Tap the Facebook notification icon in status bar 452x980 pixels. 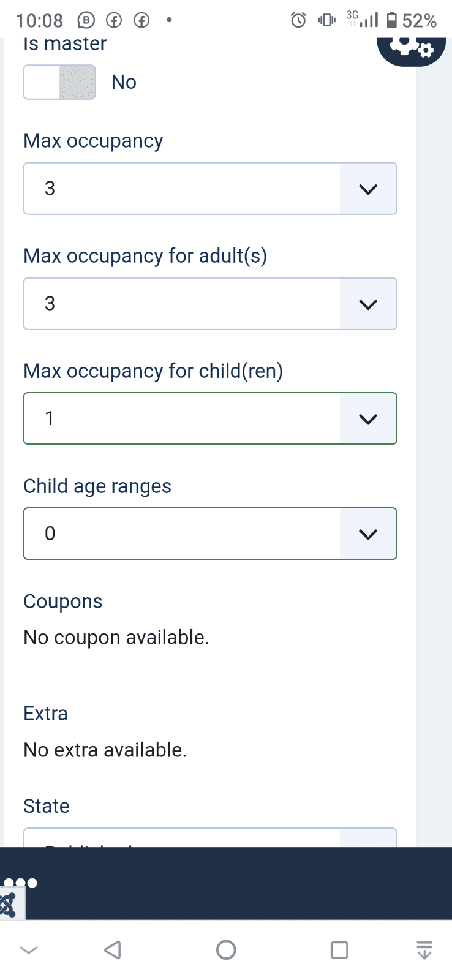(x=114, y=20)
